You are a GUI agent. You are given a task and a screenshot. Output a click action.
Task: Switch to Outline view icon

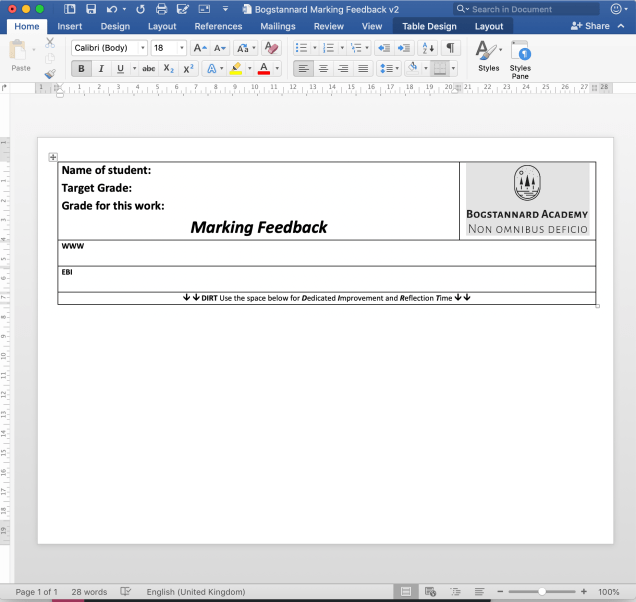pos(456,591)
